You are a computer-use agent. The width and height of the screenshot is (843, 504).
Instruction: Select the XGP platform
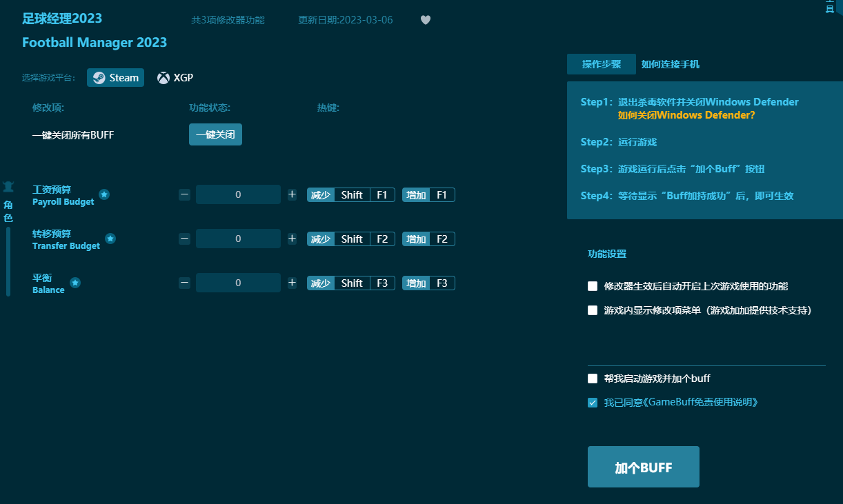point(175,78)
